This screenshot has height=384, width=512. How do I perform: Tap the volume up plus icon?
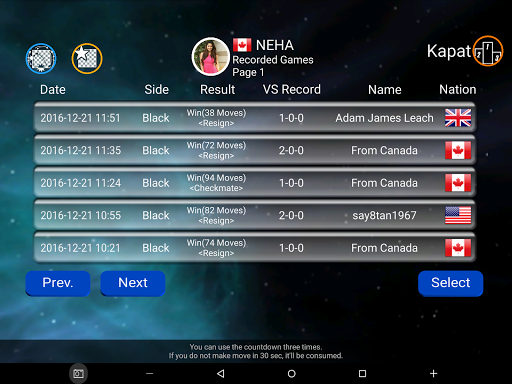point(433,374)
